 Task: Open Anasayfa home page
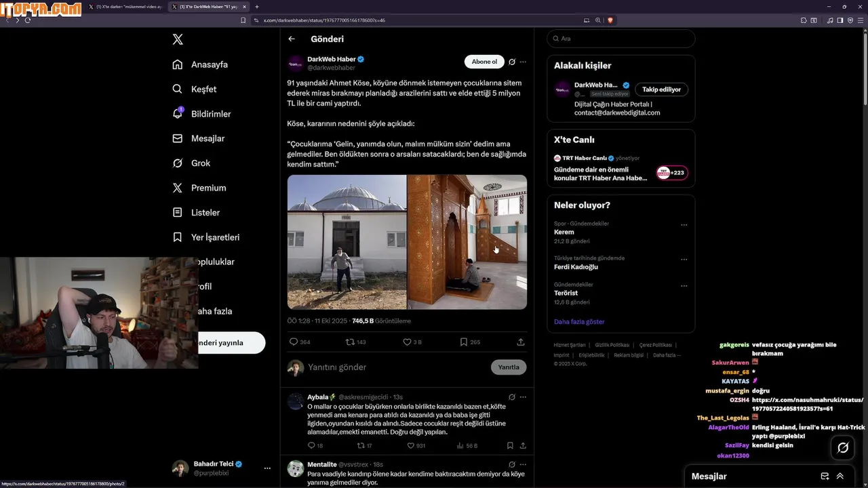200,64
